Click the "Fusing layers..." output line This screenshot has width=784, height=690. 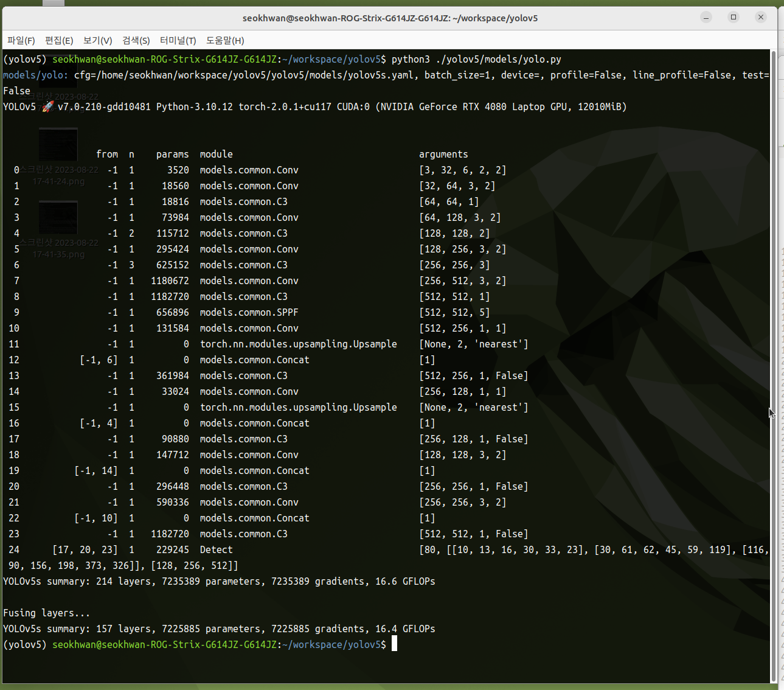coord(46,613)
